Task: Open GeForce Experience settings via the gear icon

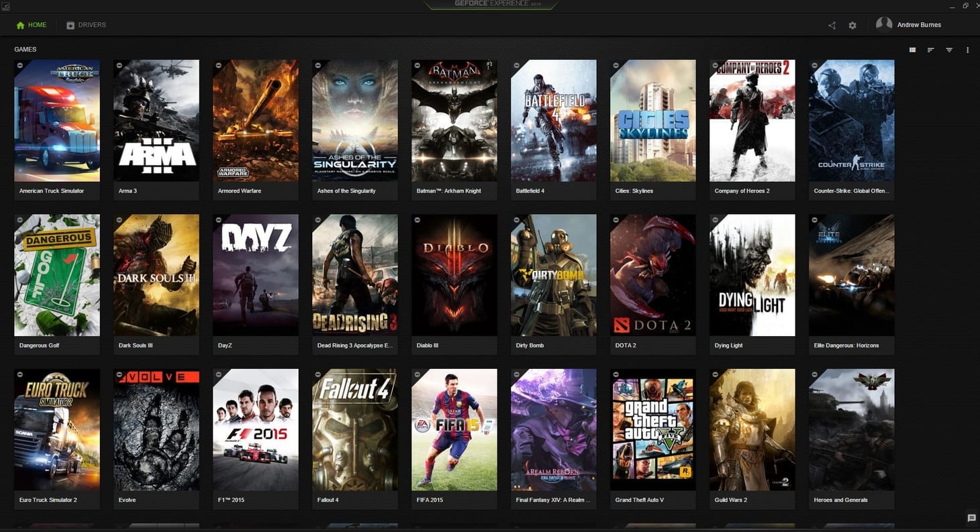Action: (x=852, y=25)
